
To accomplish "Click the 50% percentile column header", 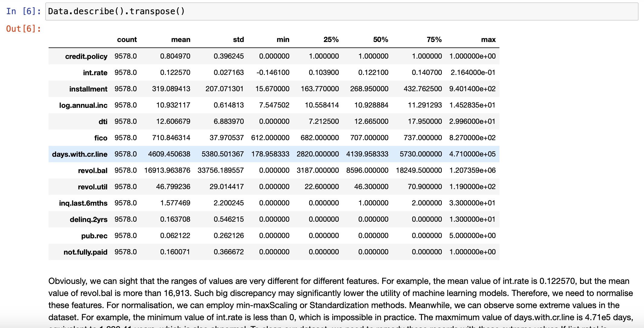I will click(381, 39).
